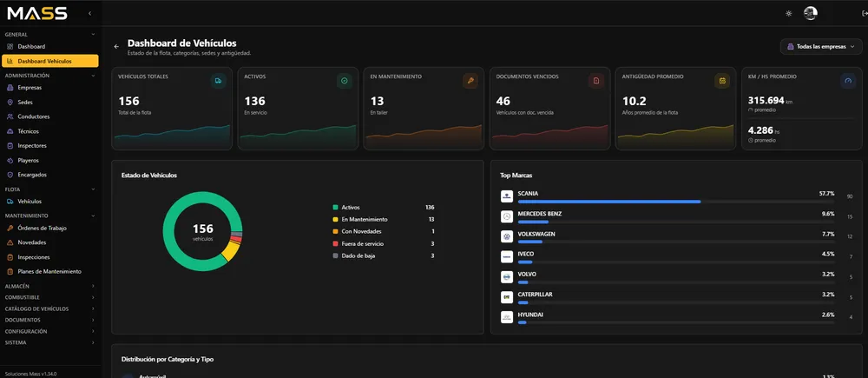This screenshot has width=868, height=378.
Task: Expand the SISTEMA section
Action: coord(49,342)
